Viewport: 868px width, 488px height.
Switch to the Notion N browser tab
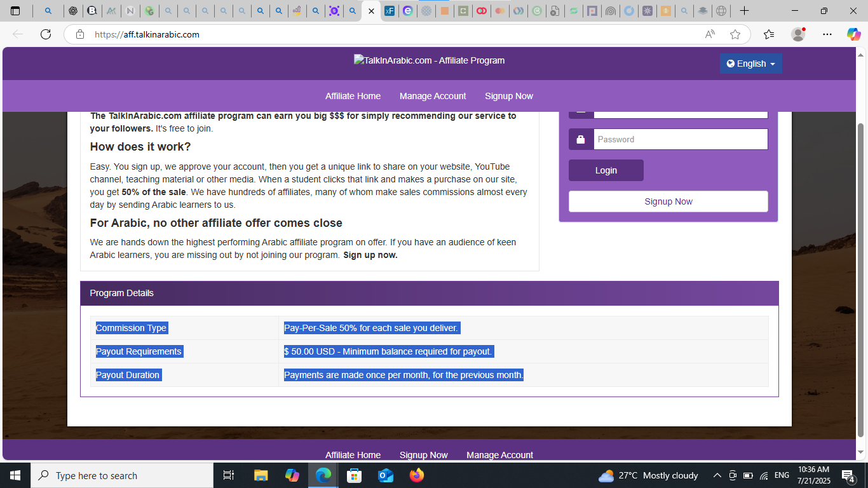pyautogui.click(x=130, y=11)
